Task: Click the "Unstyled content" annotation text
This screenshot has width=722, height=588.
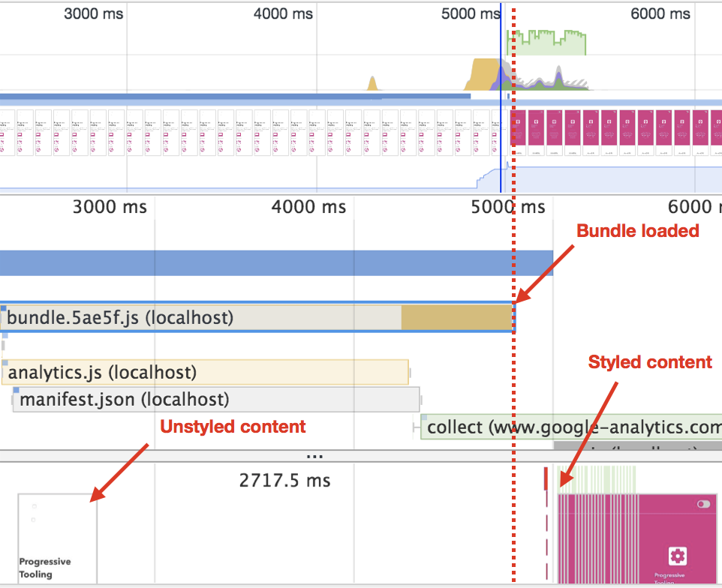Action: pos(233,427)
